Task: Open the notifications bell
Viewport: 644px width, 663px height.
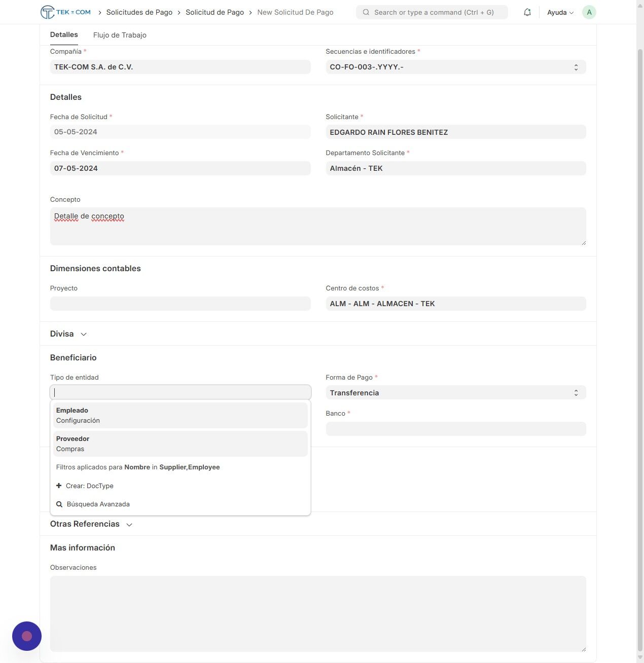Action: [x=527, y=12]
